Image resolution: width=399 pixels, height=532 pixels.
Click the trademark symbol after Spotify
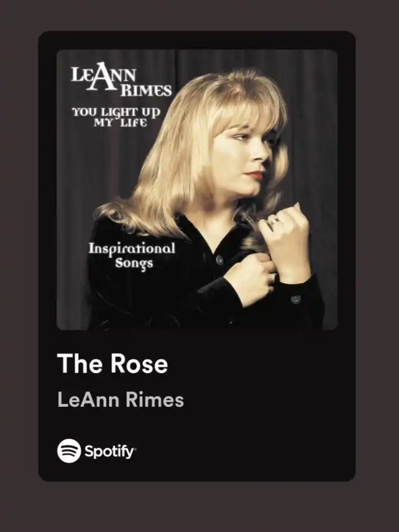pyautogui.click(x=135, y=448)
